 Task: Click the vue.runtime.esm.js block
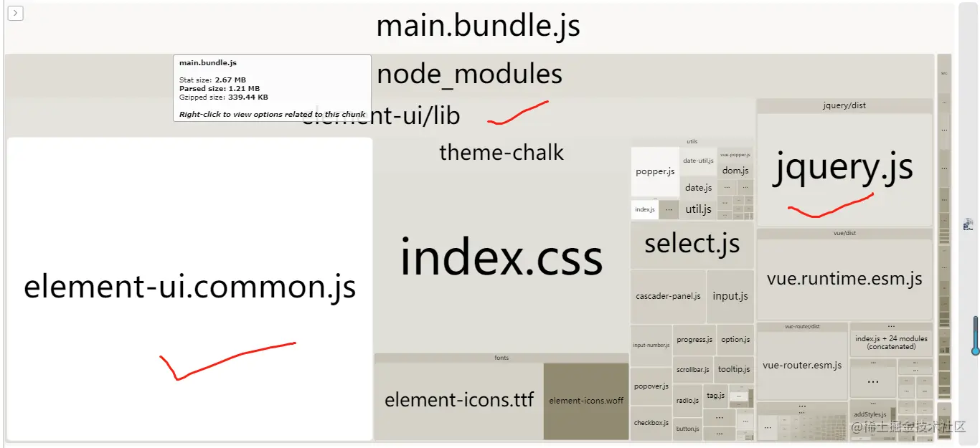tap(844, 280)
